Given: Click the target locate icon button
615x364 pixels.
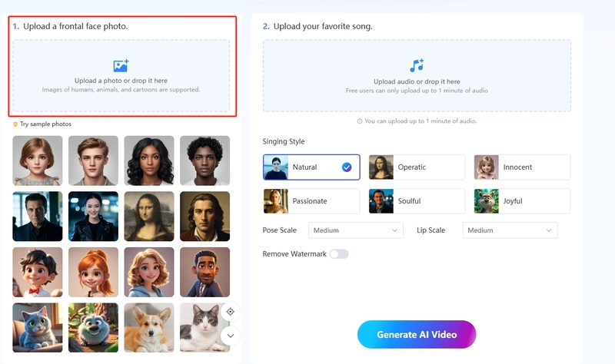Looking at the screenshot, I should click(230, 312).
